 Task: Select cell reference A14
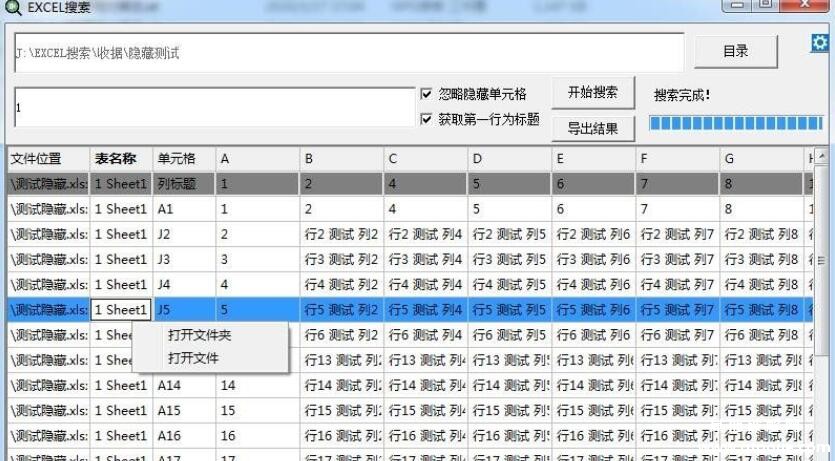click(x=184, y=385)
